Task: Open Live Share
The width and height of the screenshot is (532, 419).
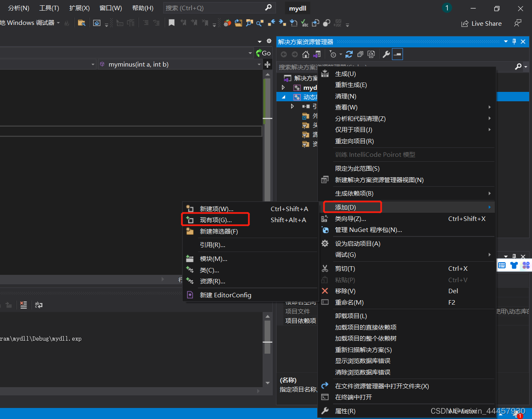Action: pos(481,24)
